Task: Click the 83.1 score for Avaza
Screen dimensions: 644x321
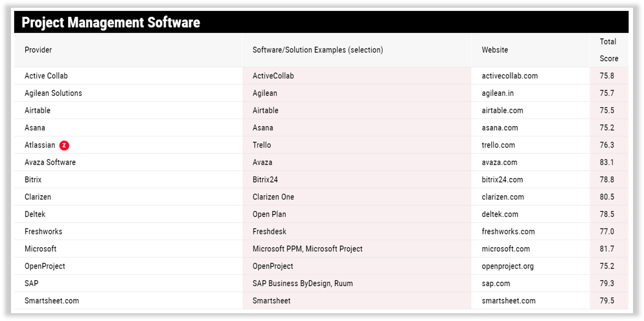Action: (607, 162)
